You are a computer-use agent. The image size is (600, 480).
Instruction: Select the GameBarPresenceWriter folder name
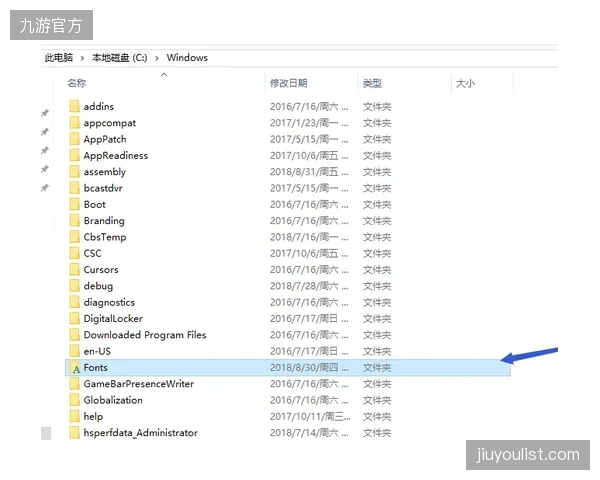(139, 384)
